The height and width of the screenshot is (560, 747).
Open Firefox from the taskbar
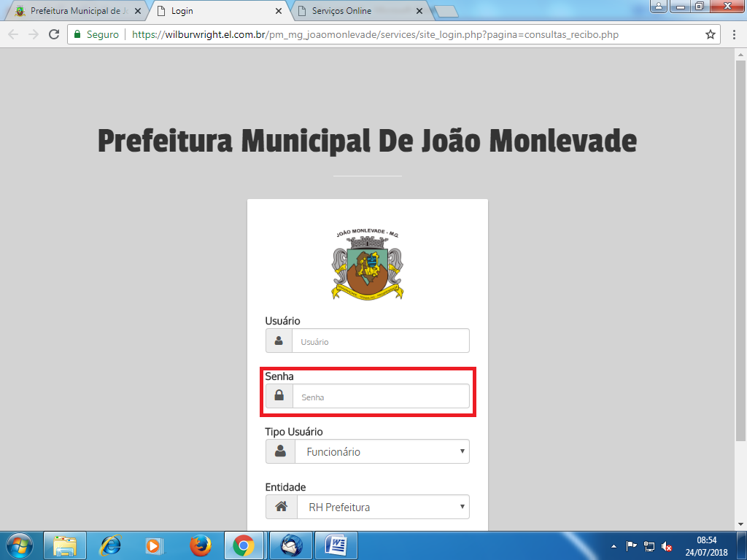click(200, 545)
